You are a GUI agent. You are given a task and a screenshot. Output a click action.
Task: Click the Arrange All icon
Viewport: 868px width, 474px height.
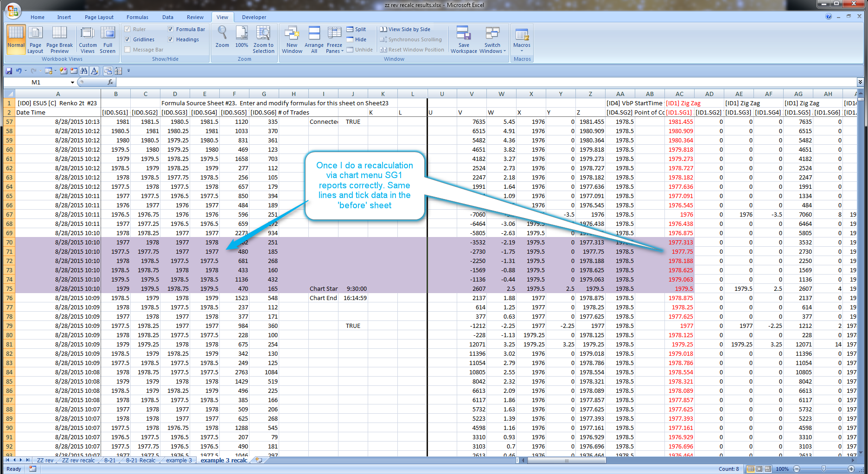click(x=314, y=39)
